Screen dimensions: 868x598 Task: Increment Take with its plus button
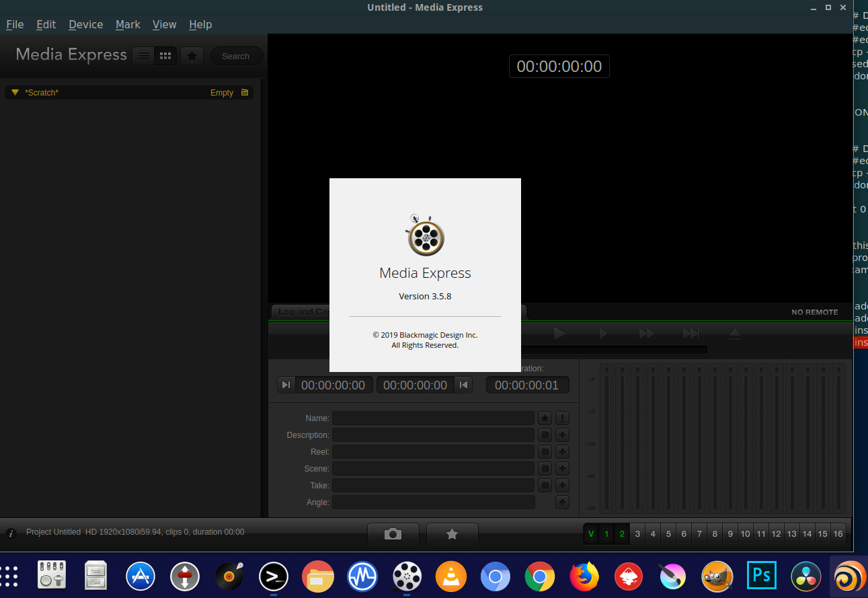tap(563, 486)
